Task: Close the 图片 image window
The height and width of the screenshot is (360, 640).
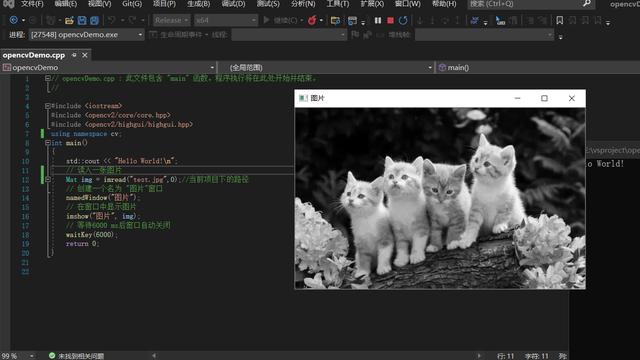Action: point(571,98)
